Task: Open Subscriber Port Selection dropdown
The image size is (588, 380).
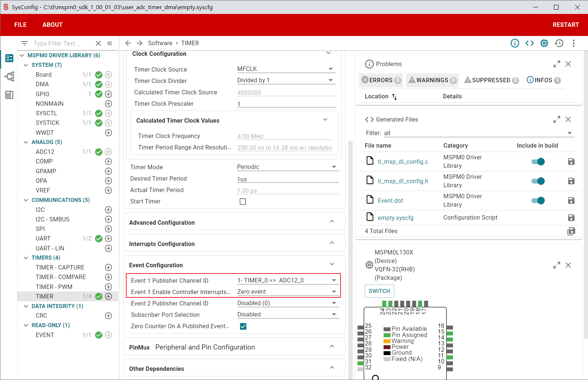Action: pyautogui.click(x=288, y=315)
